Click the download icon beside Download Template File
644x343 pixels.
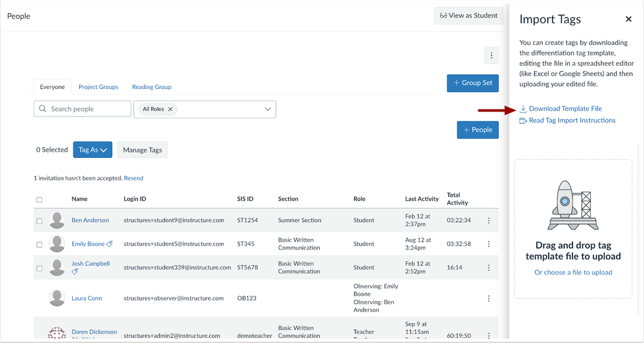[523, 109]
